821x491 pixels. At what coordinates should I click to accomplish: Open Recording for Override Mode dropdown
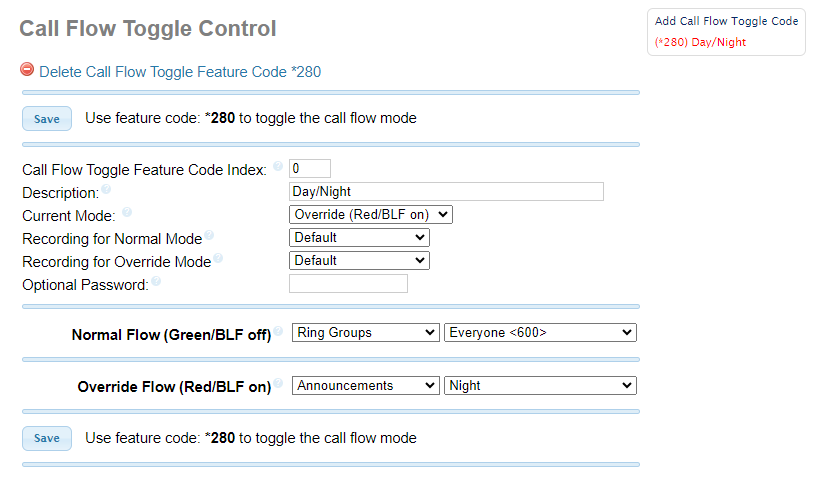359,261
